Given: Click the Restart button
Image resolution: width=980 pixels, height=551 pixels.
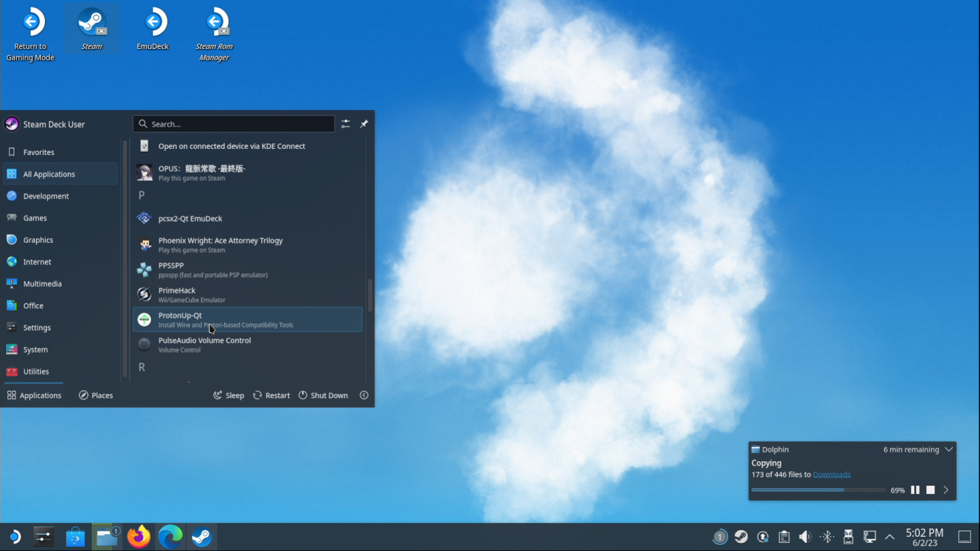Looking at the screenshot, I should (272, 395).
